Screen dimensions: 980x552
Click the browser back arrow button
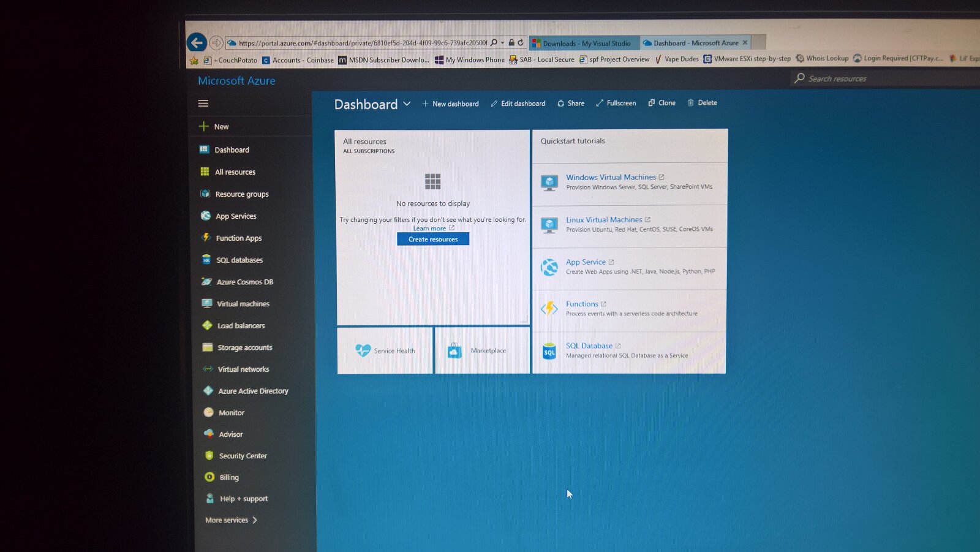pos(197,42)
